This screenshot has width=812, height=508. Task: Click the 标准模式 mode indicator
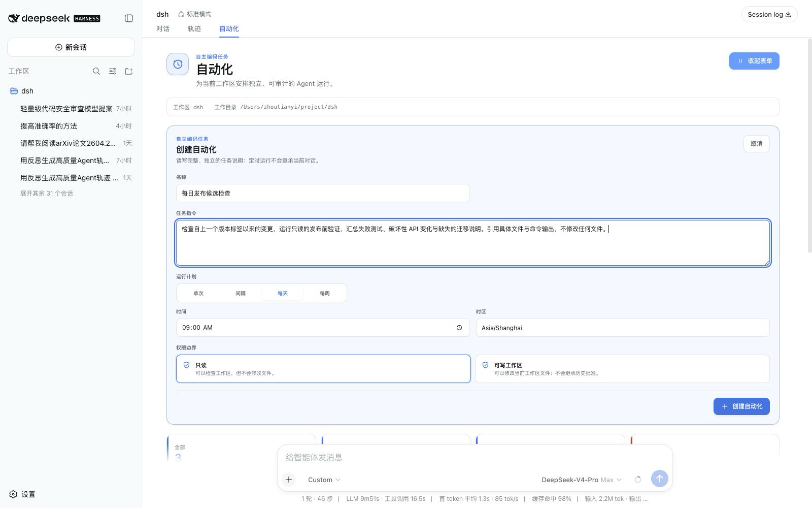click(194, 14)
